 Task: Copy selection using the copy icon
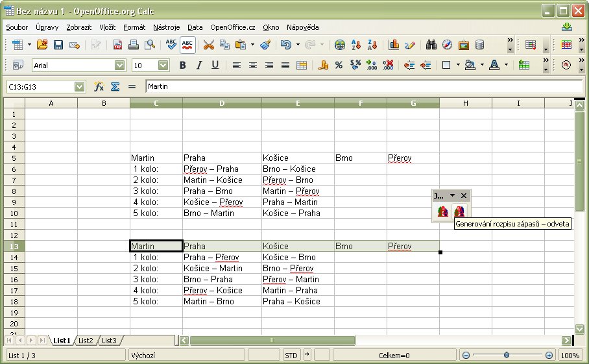pyautogui.click(x=224, y=45)
